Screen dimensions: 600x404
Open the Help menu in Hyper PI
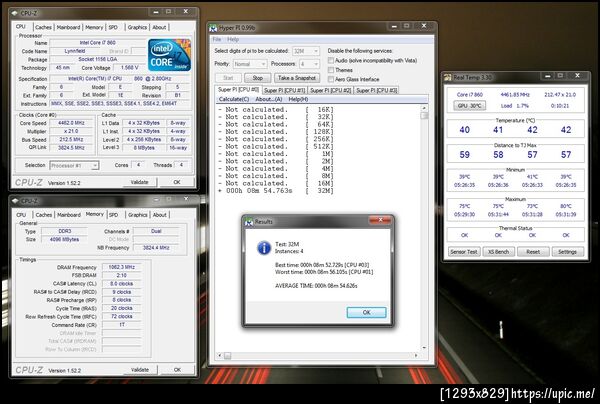pyautogui.click(x=233, y=39)
